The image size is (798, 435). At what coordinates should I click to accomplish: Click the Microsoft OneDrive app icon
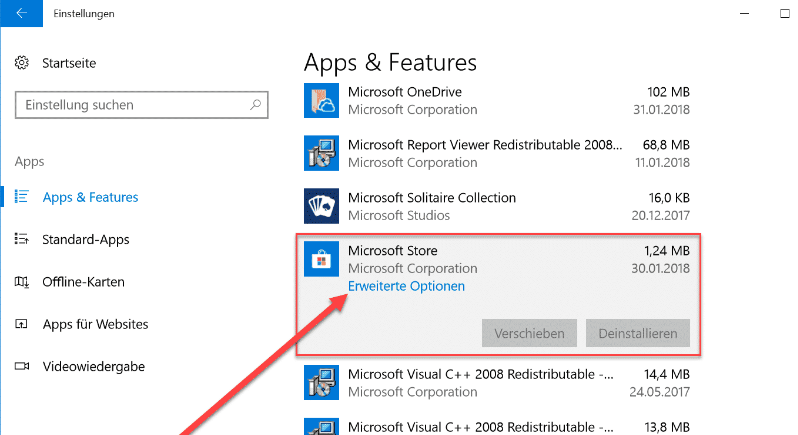click(x=321, y=100)
